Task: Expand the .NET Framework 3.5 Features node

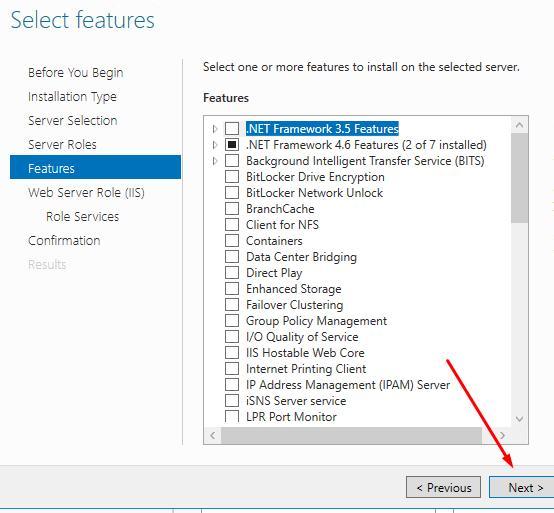Action: click(215, 129)
